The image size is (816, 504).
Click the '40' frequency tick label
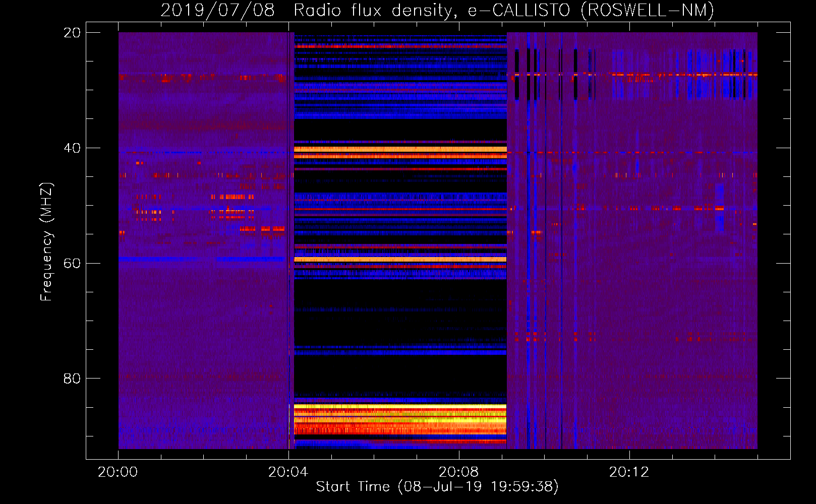pos(72,148)
